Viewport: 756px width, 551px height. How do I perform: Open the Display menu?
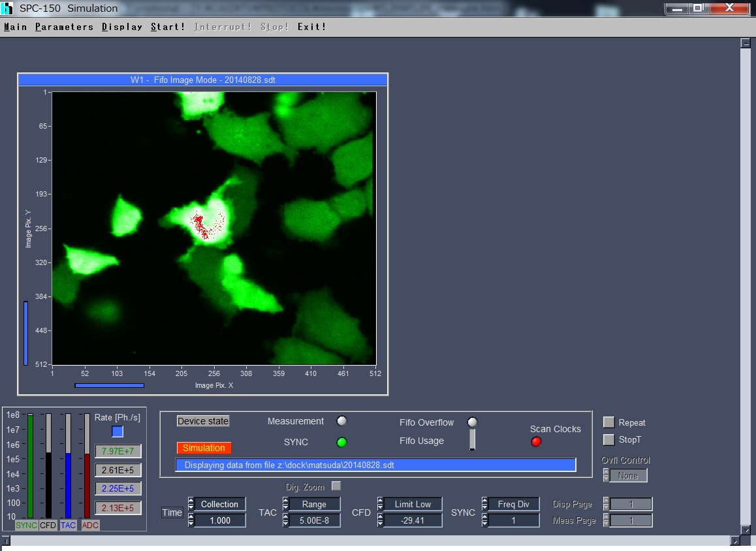tap(122, 27)
